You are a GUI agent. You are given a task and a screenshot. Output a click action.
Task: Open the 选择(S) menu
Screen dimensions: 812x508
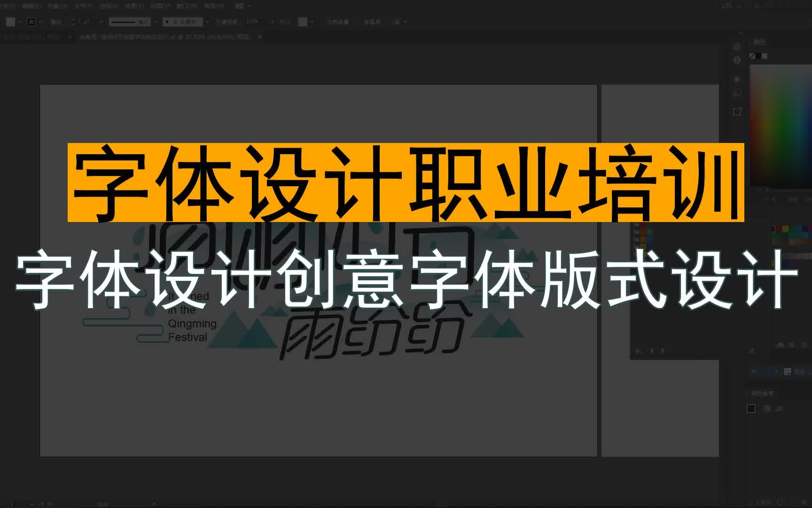tap(109, 6)
